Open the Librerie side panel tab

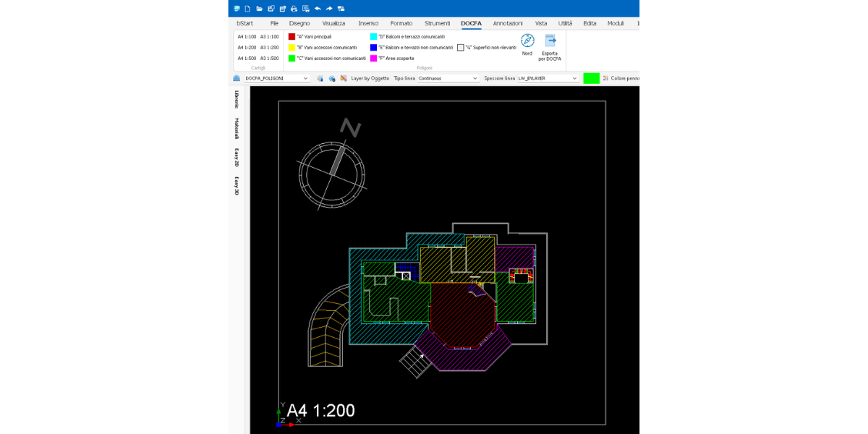click(x=237, y=99)
